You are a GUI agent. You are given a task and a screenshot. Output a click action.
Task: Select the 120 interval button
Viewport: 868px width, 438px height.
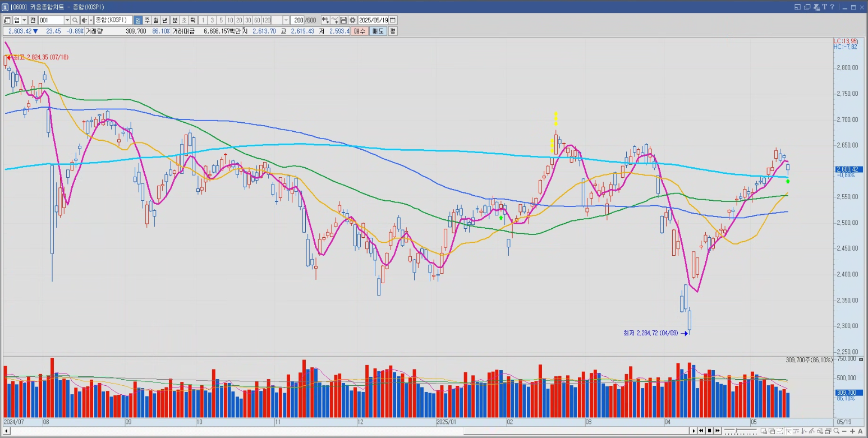[266, 20]
